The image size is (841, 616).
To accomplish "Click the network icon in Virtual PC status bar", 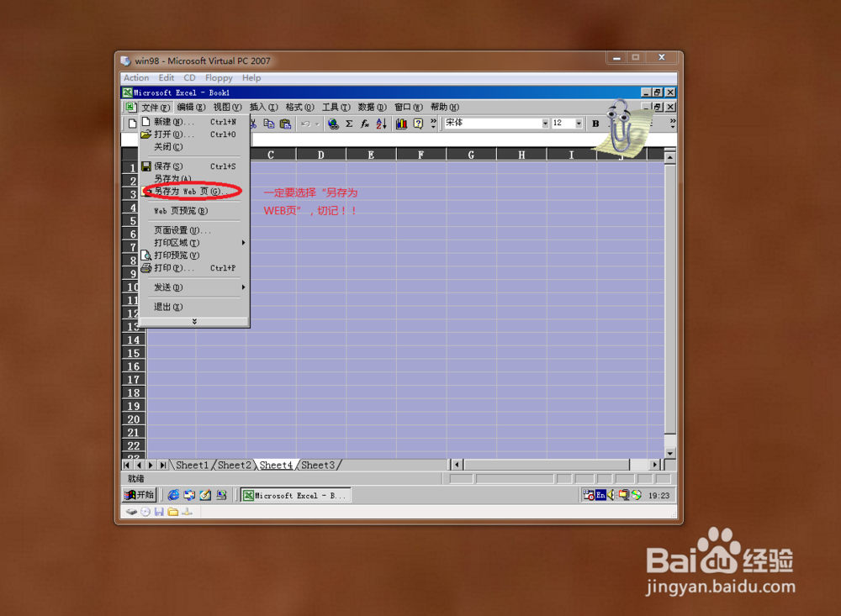I will 188,512.
